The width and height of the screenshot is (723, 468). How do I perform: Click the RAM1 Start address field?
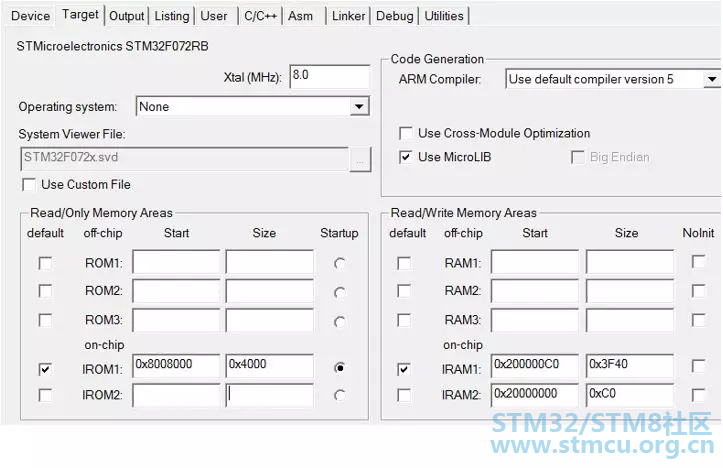(535, 262)
